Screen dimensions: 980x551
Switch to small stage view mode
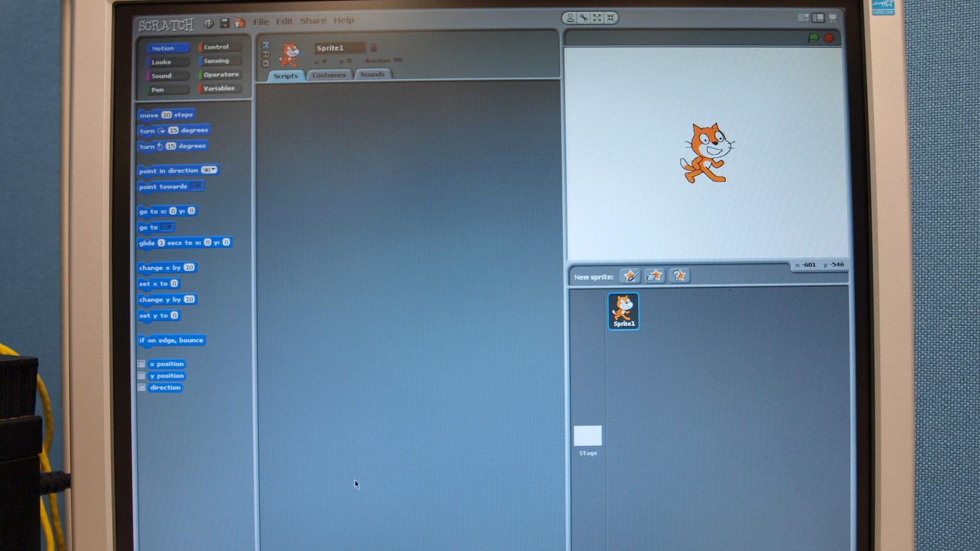[803, 18]
